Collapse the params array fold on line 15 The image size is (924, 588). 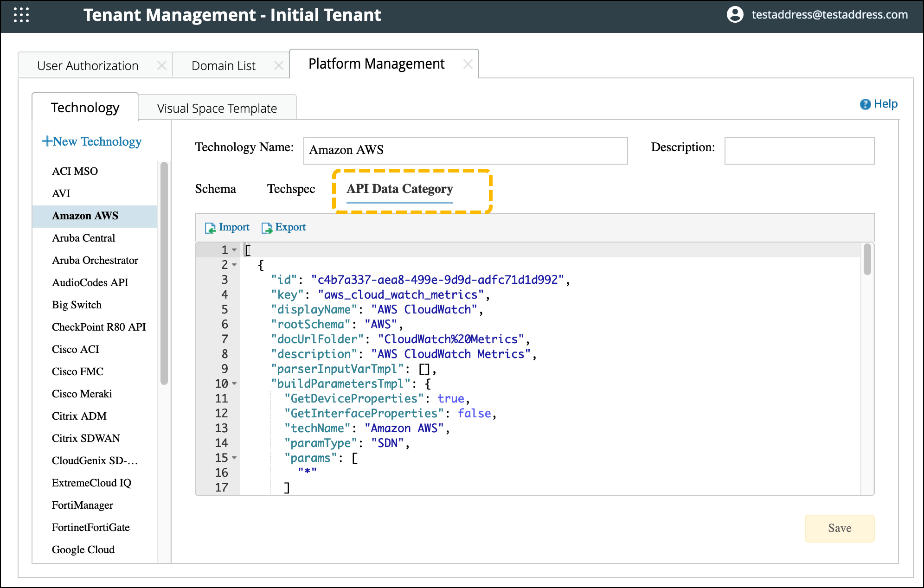pos(234,458)
